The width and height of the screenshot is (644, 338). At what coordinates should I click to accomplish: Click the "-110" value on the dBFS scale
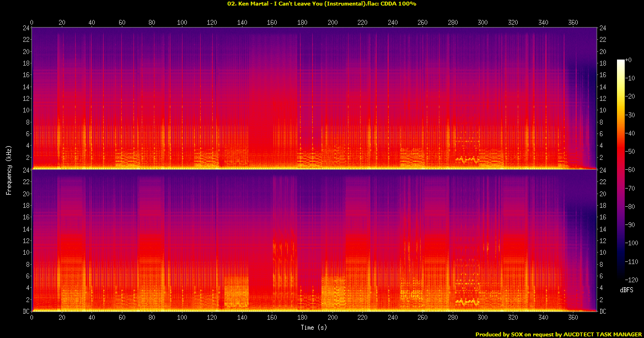[x=632, y=261]
